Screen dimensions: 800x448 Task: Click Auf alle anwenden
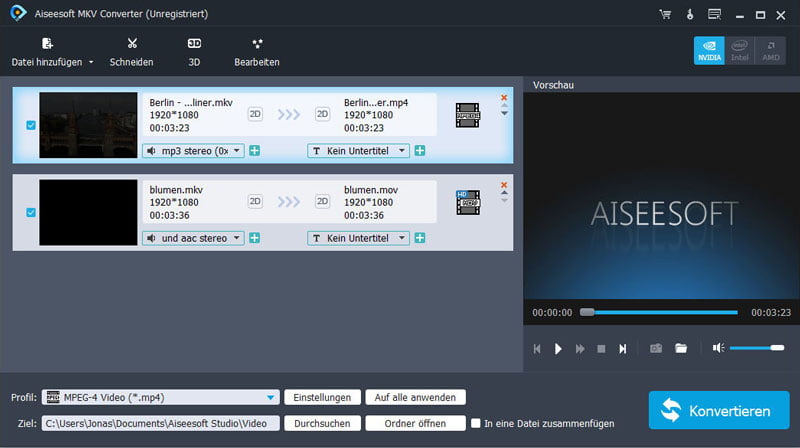pos(415,397)
